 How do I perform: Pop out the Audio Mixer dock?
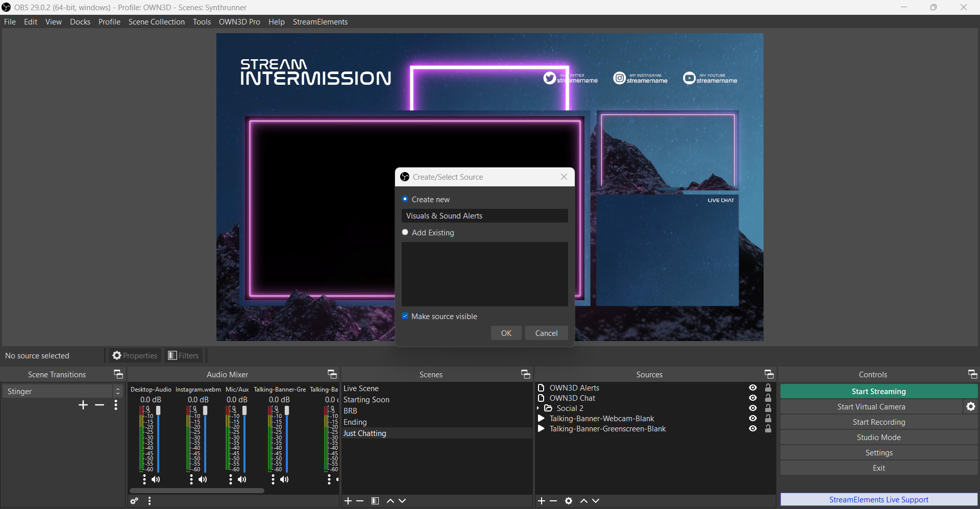[332, 374]
